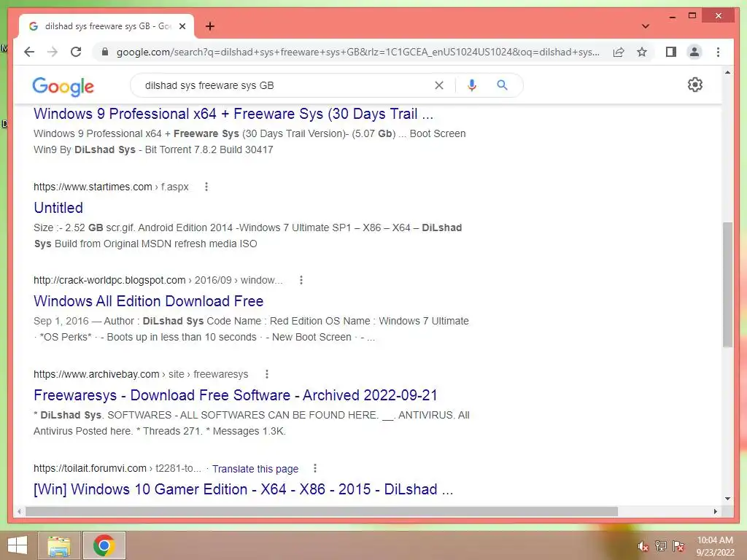This screenshot has width=747, height=560.
Task: Share this page using the share icon
Action: (x=619, y=52)
